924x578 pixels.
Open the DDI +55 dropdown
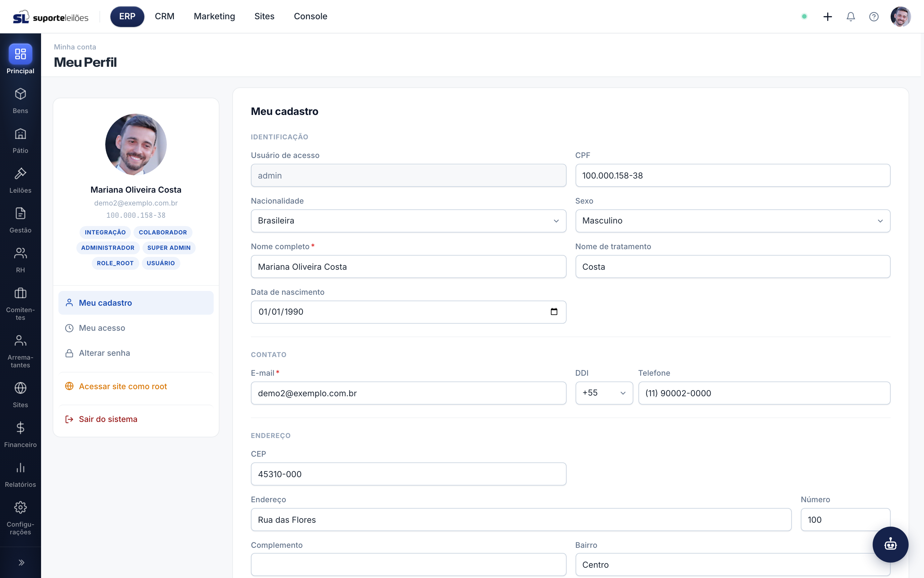(604, 393)
